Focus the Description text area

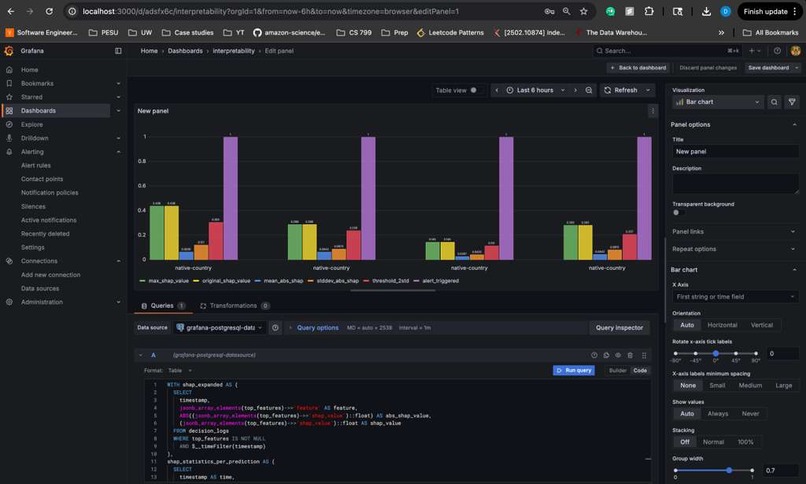coord(735,183)
